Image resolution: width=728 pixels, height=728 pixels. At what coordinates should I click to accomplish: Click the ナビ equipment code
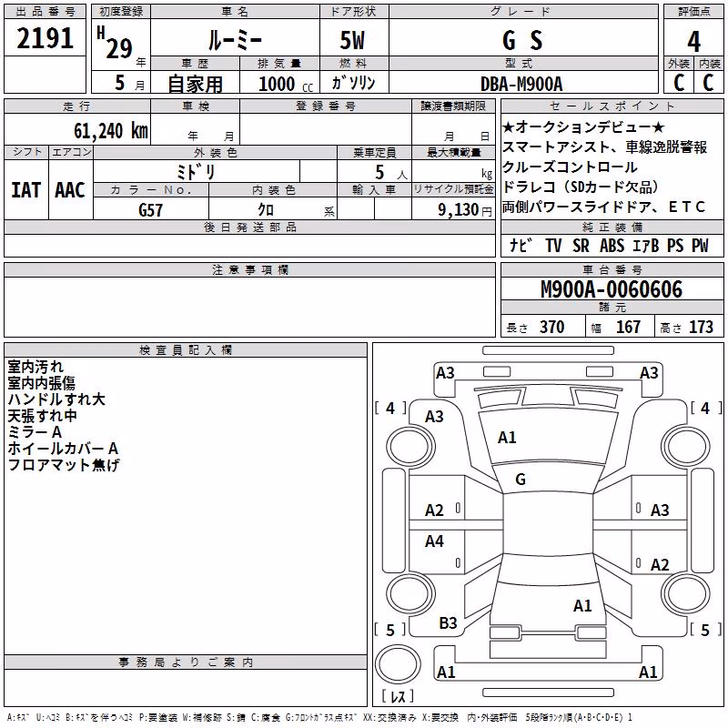pos(521,245)
